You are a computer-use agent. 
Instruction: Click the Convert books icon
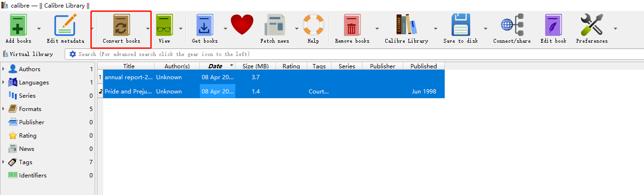[121, 25]
